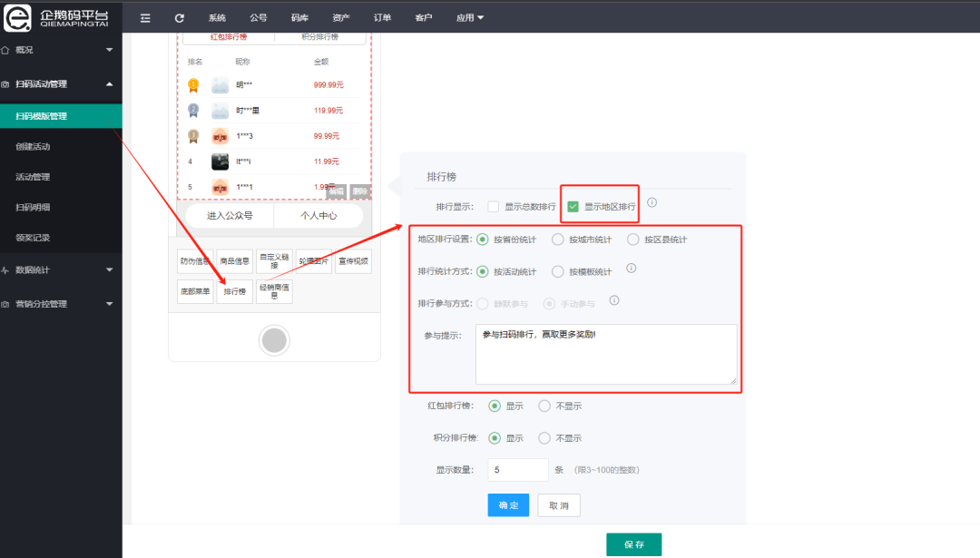The image size is (980, 558).
Task: Click the phone preview home button
Action: click(274, 340)
